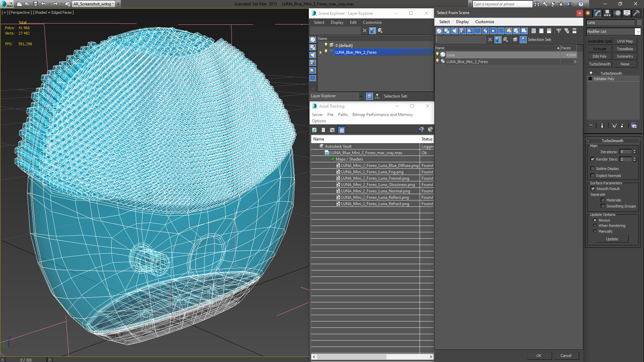Click Remove Modifier trash icon
Image resolution: width=644 pixels, height=362 pixels.
(622, 126)
